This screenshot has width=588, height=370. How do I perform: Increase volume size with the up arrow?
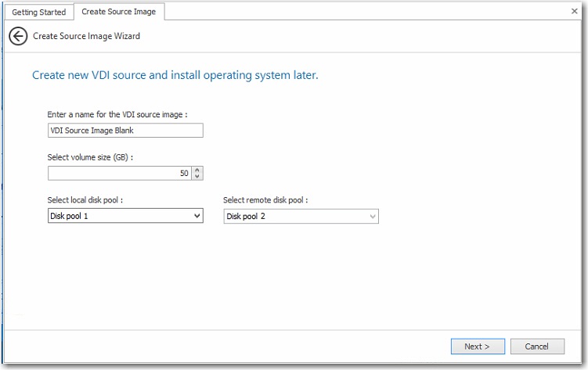coord(197,170)
